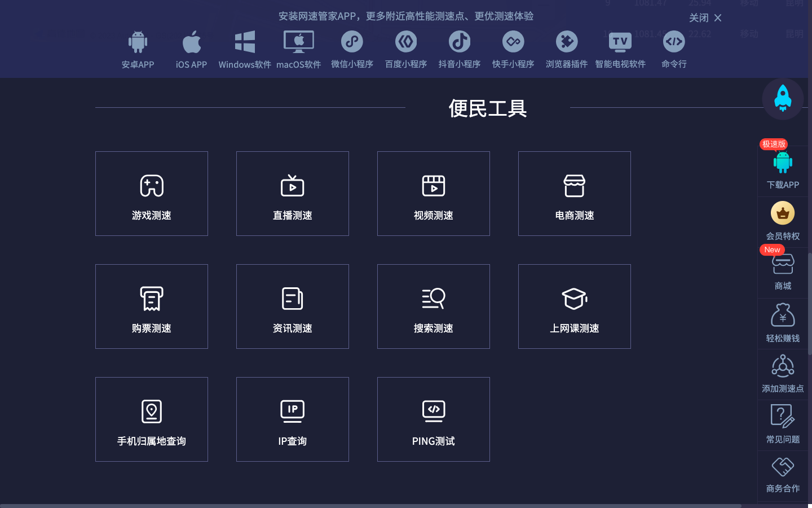Open the 命令行 command line option
Image resolution: width=812 pixels, height=508 pixels.
[674, 49]
